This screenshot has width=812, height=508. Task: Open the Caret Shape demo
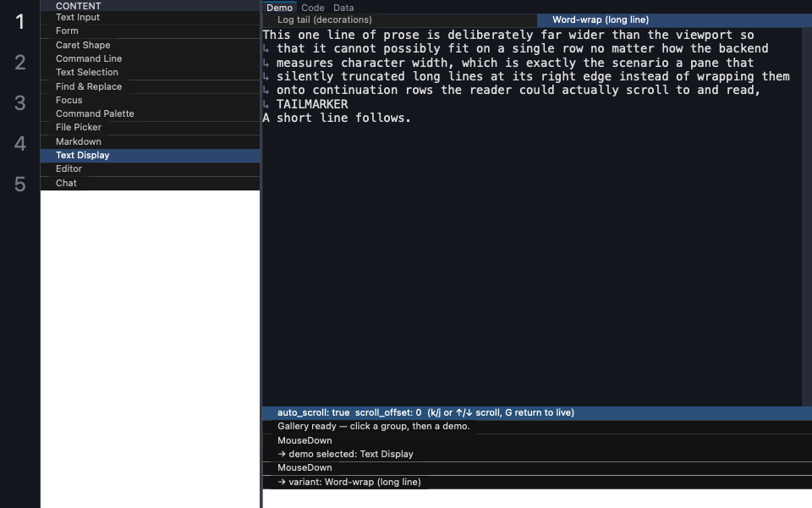151,45
